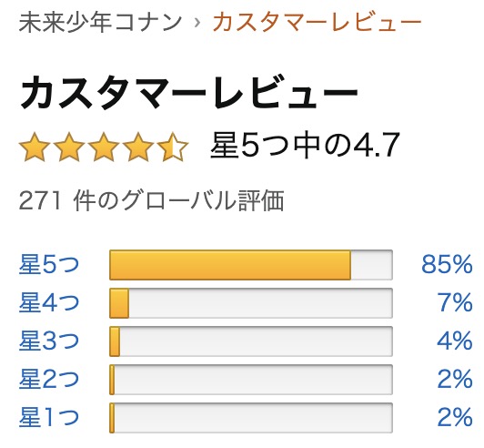The width and height of the screenshot is (484, 448).
Task: Click the third rating star
Action: (104, 148)
